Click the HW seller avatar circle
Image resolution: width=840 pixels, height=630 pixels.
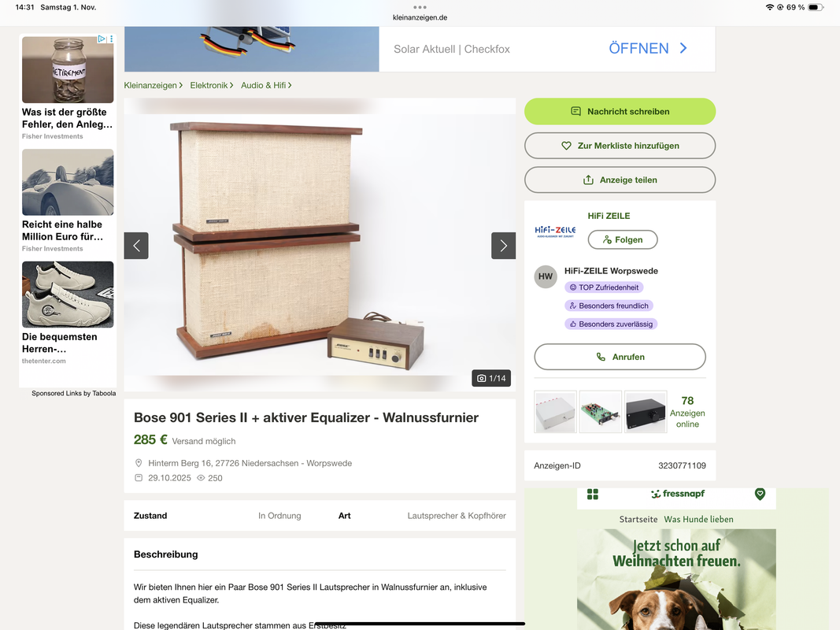546,276
